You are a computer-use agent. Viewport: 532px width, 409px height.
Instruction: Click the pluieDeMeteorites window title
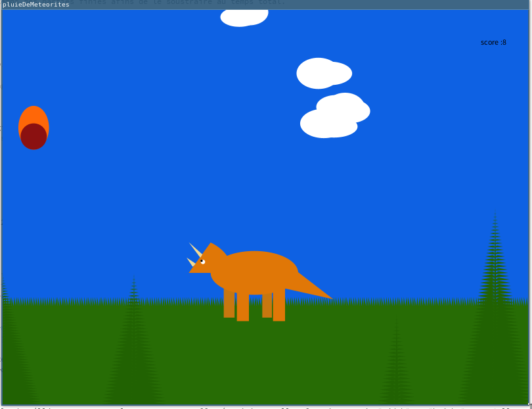tap(36, 5)
